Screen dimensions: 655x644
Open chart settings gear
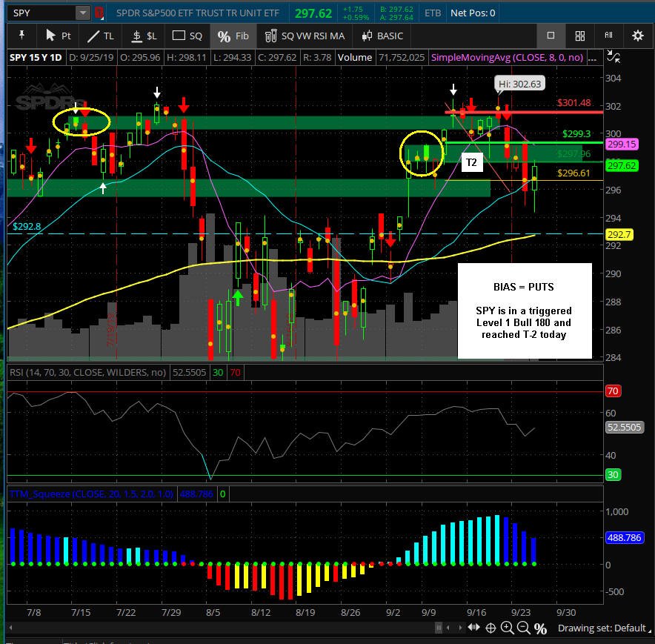coord(637,36)
